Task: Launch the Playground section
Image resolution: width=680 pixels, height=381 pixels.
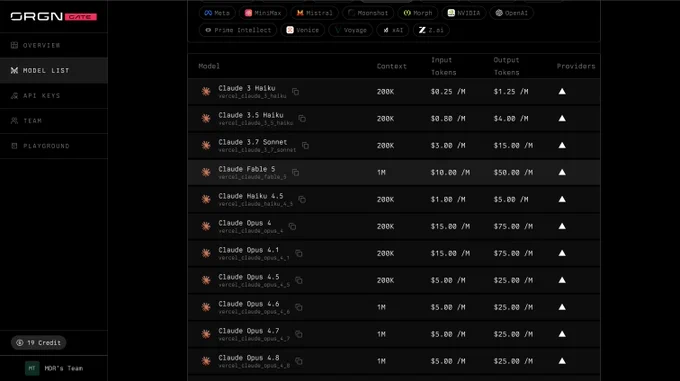Action: 54,146
